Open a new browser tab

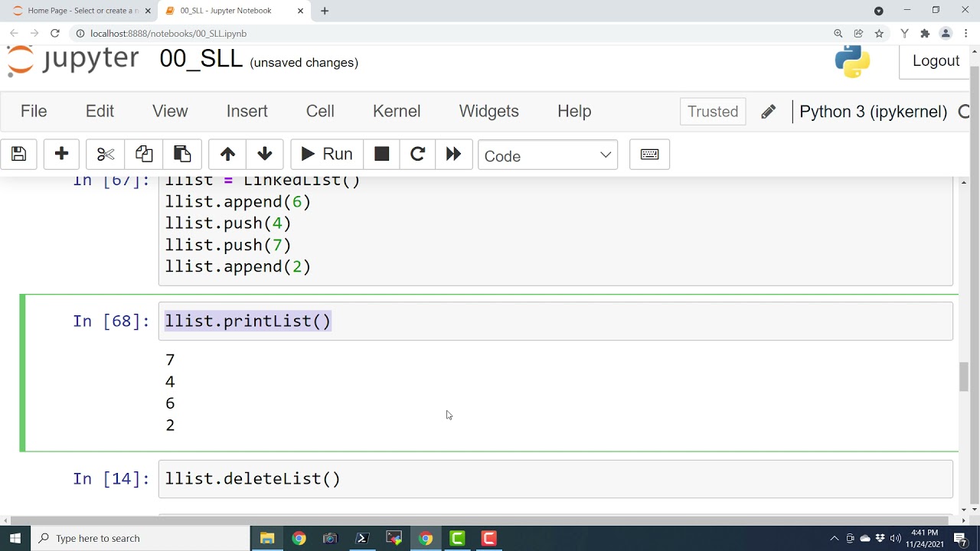(325, 11)
